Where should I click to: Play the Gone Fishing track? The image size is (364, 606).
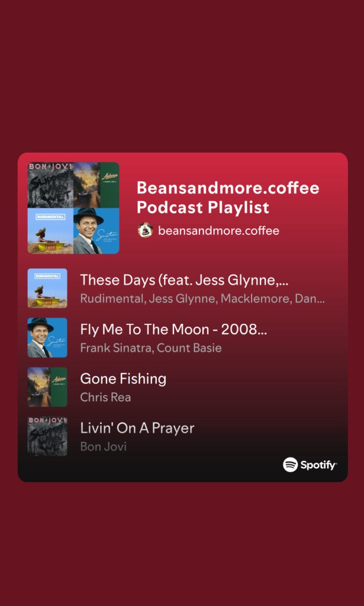123,379
